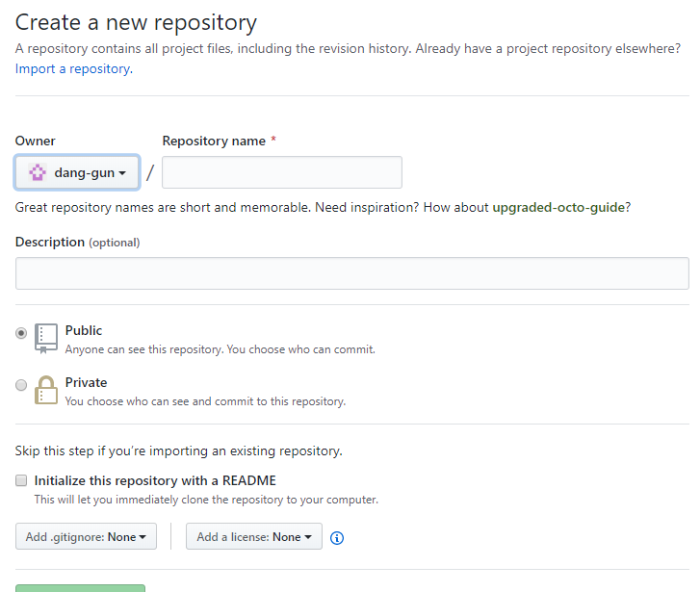Click 'Skip this step if you're importing' text
Viewport: 700px width, 592px height.
[178, 450]
